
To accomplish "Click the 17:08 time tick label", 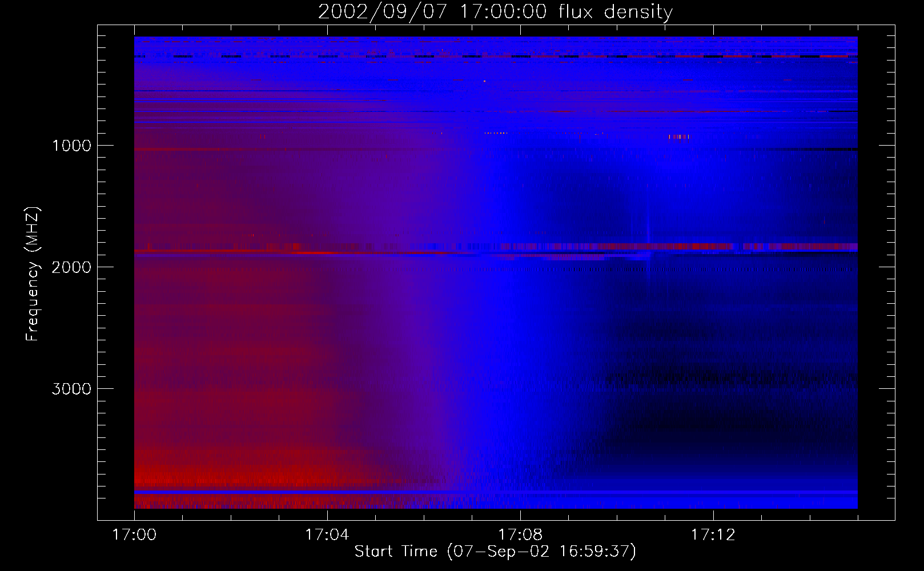I will click(520, 534).
